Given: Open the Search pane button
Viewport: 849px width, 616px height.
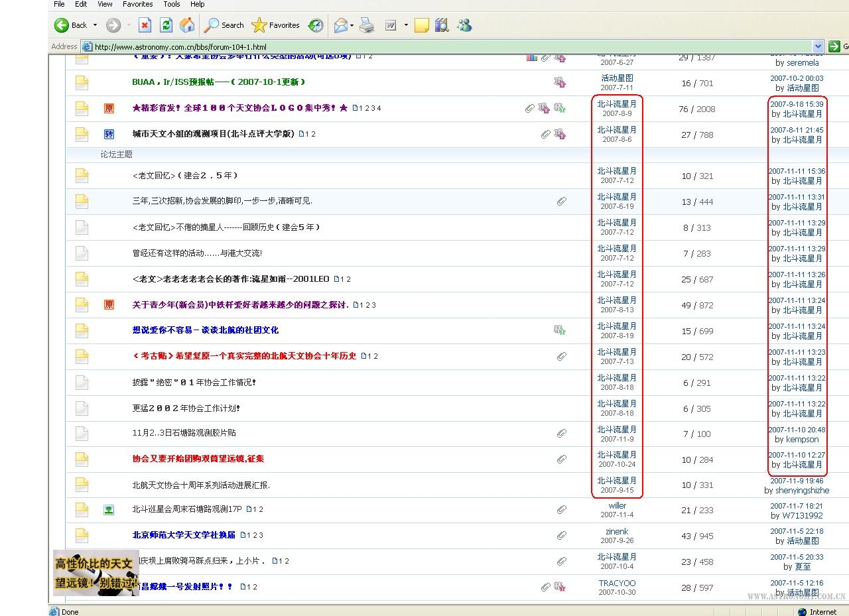Looking at the screenshot, I should coord(224,25).
